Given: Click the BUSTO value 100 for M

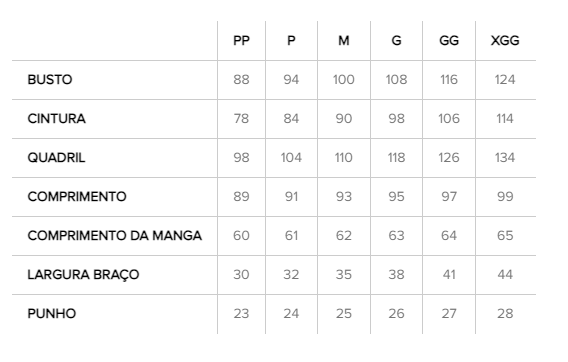Looking at the screenshot, I should coord(344,79).
